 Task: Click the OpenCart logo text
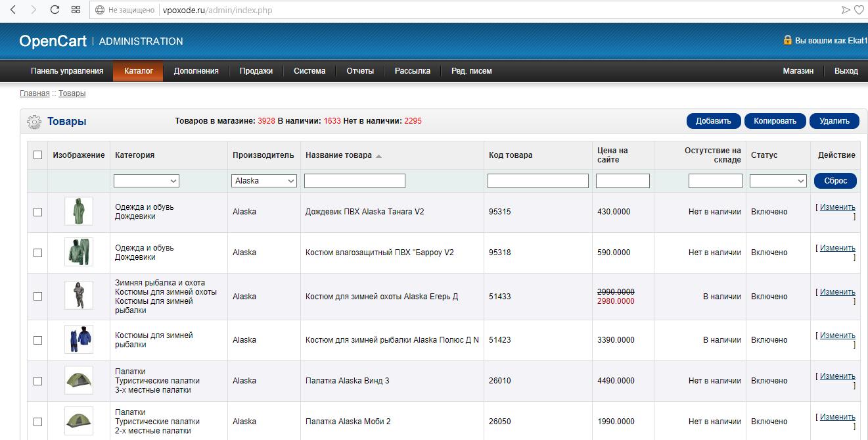pos(53,41)
